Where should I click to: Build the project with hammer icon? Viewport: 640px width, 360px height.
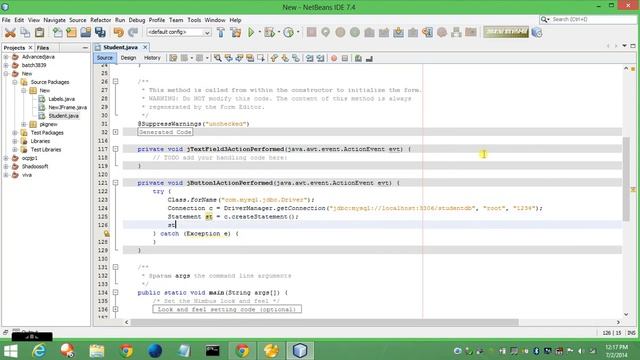point(221,32)
